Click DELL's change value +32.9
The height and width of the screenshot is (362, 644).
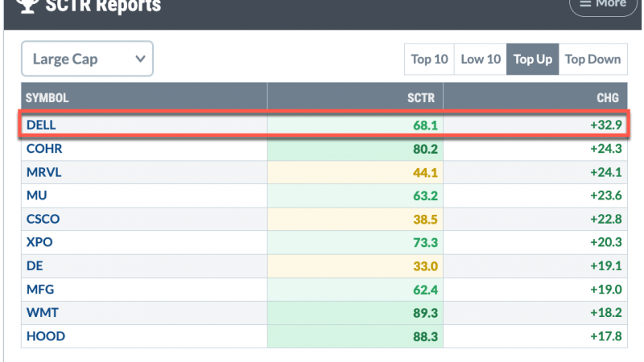pos(606,125)
